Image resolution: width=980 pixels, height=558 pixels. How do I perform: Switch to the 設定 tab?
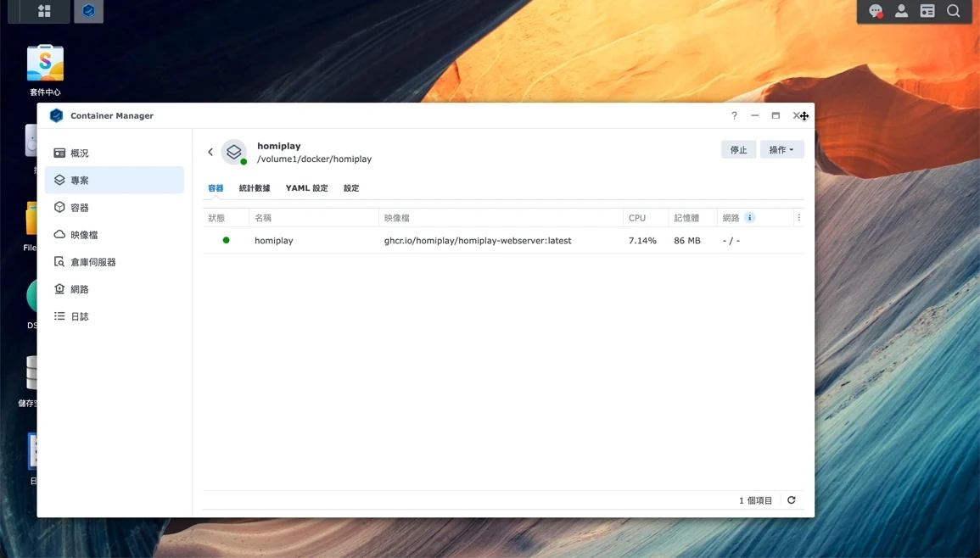[x=351, y=188]
